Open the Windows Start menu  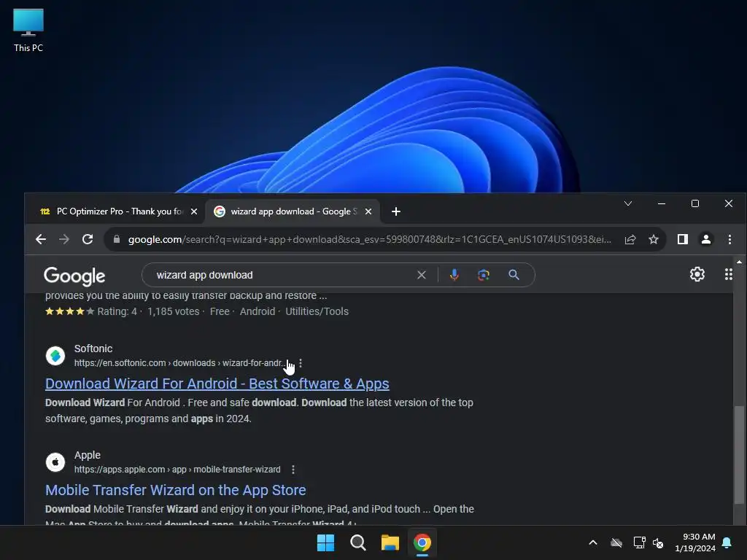[x=326, y=542]
